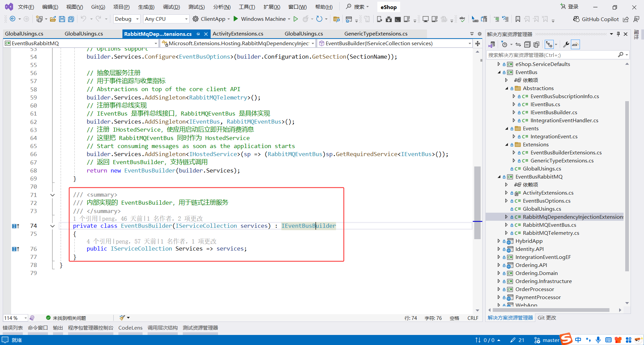Pin the Solution Explorer panel
Image resolution: width=644 pixels, height=345 pixels.
(619, 34)
